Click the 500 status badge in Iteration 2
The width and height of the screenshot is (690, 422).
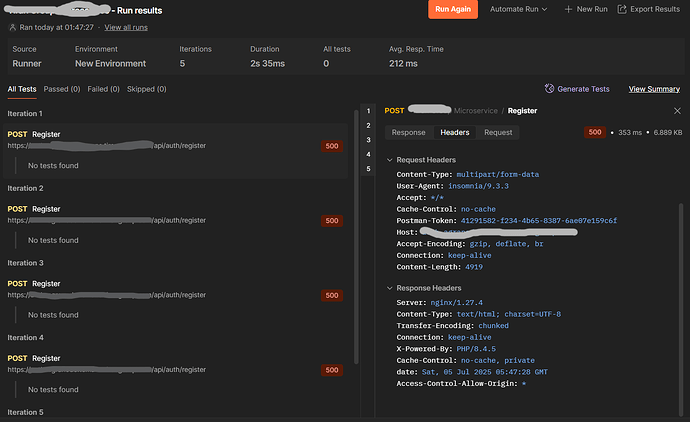pos(332,221)
